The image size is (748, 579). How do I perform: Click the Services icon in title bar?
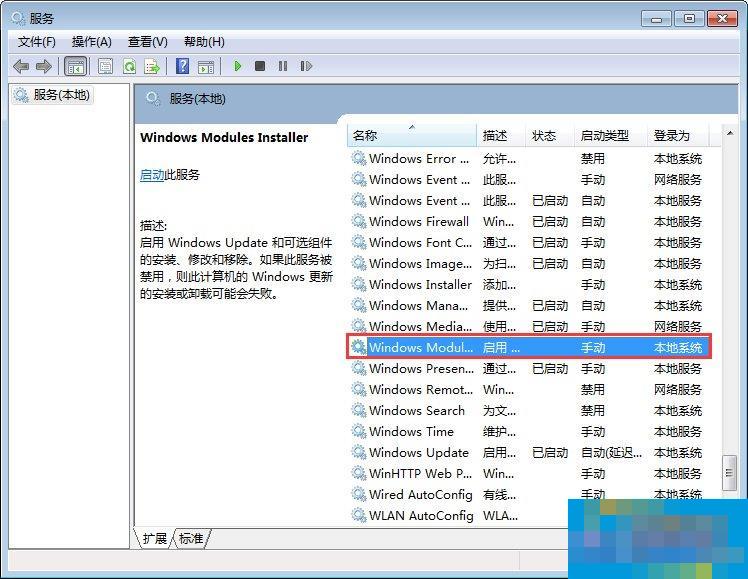point(18,18)
